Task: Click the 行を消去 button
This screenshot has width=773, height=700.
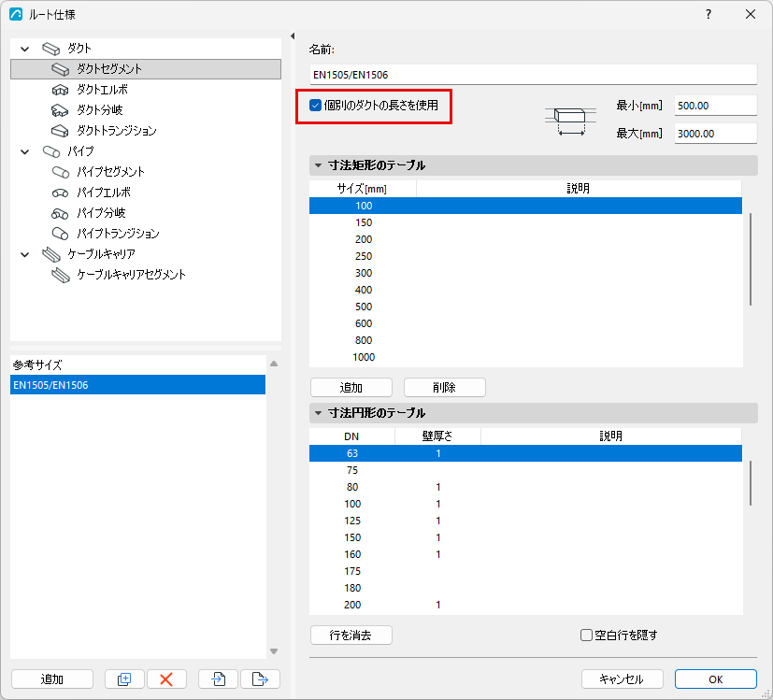Action: [x=351, y=635]
